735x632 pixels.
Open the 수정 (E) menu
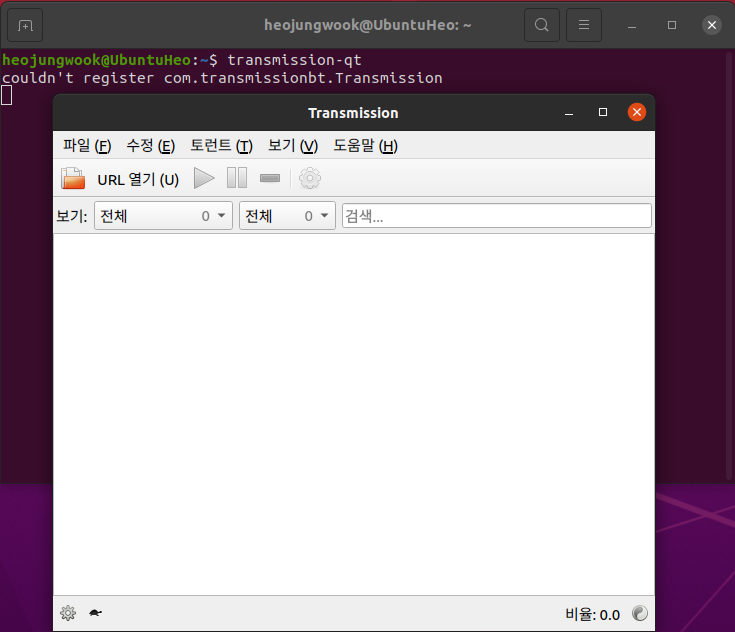[150, 146]
